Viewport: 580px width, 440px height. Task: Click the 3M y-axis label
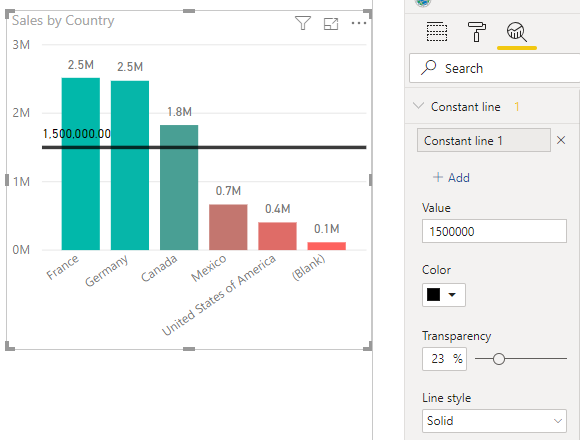[21, 45]
